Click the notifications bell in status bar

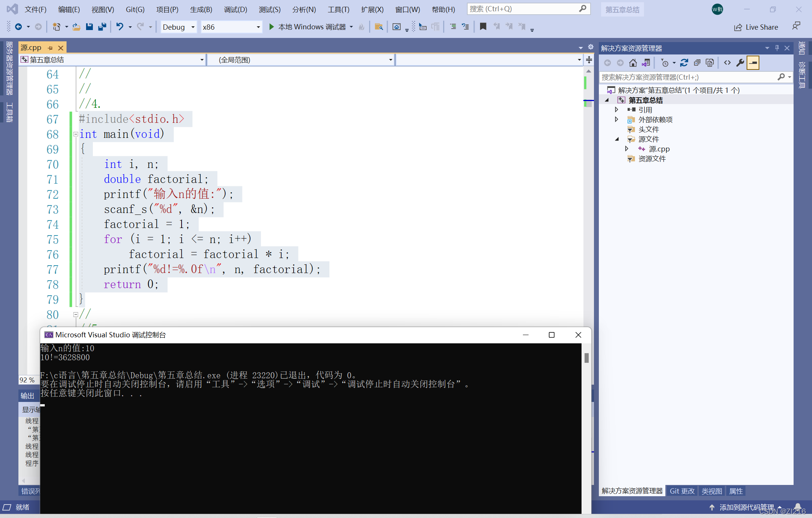798,507
